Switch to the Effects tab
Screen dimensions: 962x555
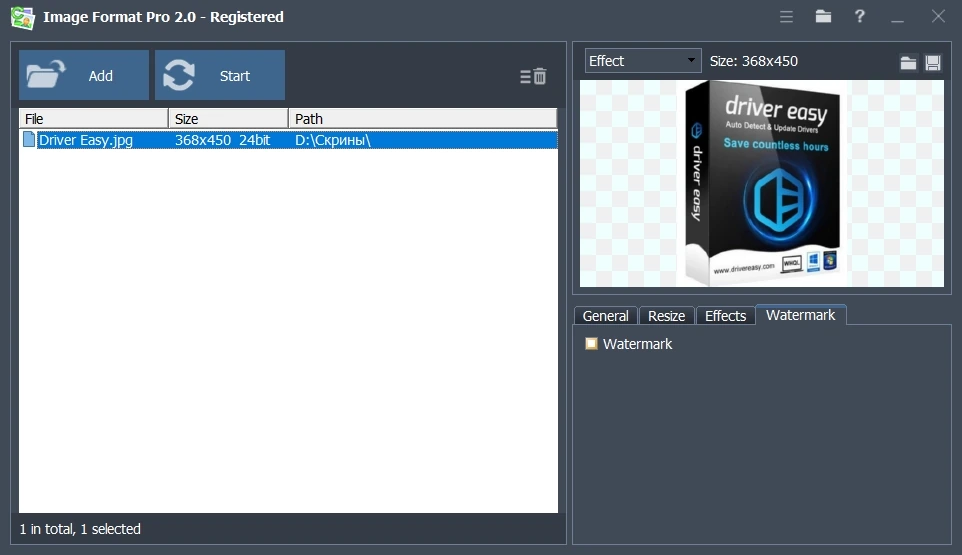point(725,315)
